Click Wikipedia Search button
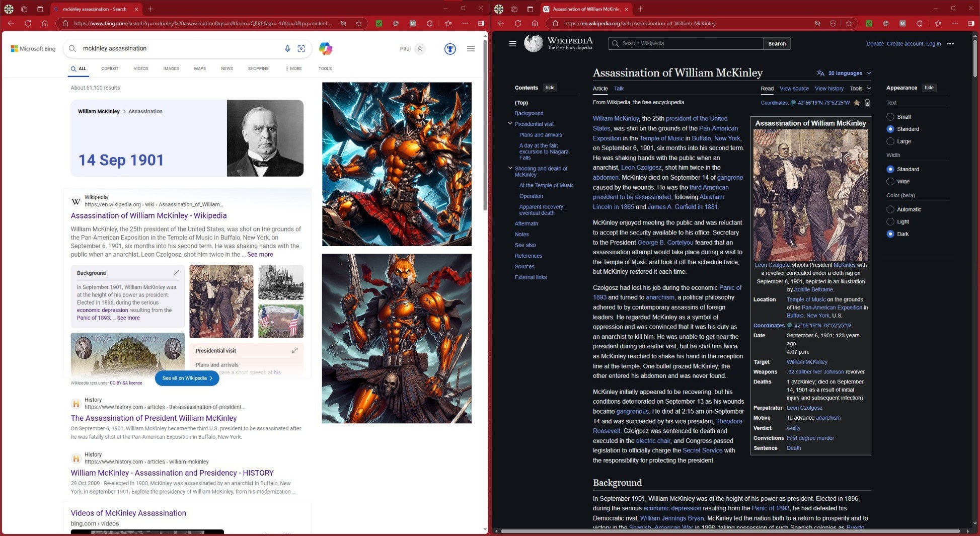This screenshot has height=536, width=980. point(777,44)
